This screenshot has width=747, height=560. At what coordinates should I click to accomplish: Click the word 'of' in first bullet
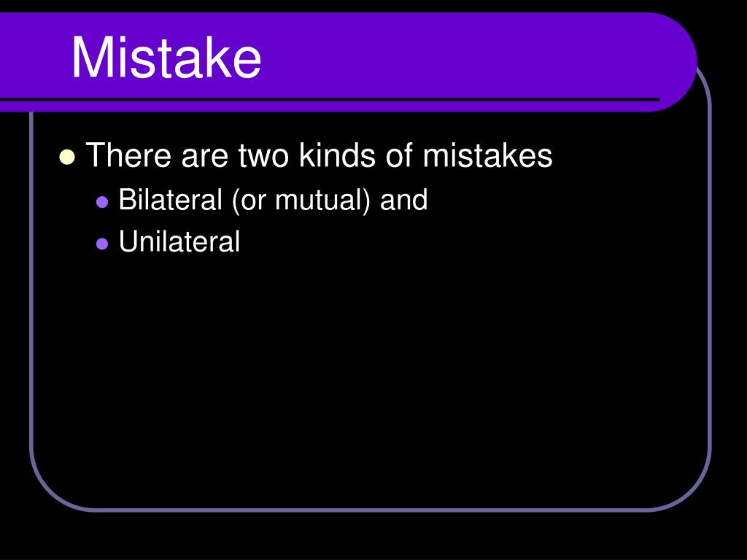pyautogui.click(x=399, y=155)
